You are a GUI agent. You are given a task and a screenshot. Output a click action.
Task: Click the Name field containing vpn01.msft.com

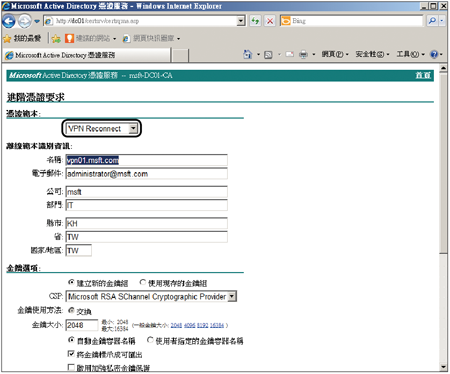147,160
